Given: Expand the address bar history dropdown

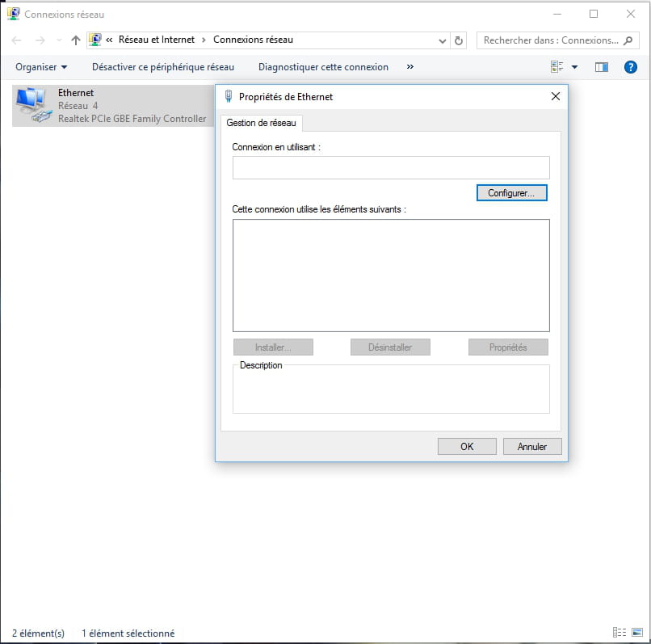Looking at the screenshot, I should 443,40.
